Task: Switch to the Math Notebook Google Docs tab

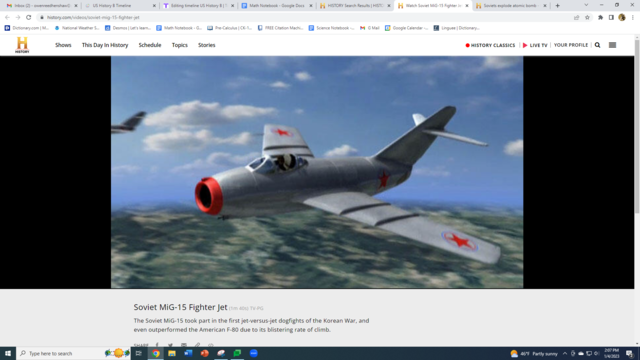Action: pos(276,6)
